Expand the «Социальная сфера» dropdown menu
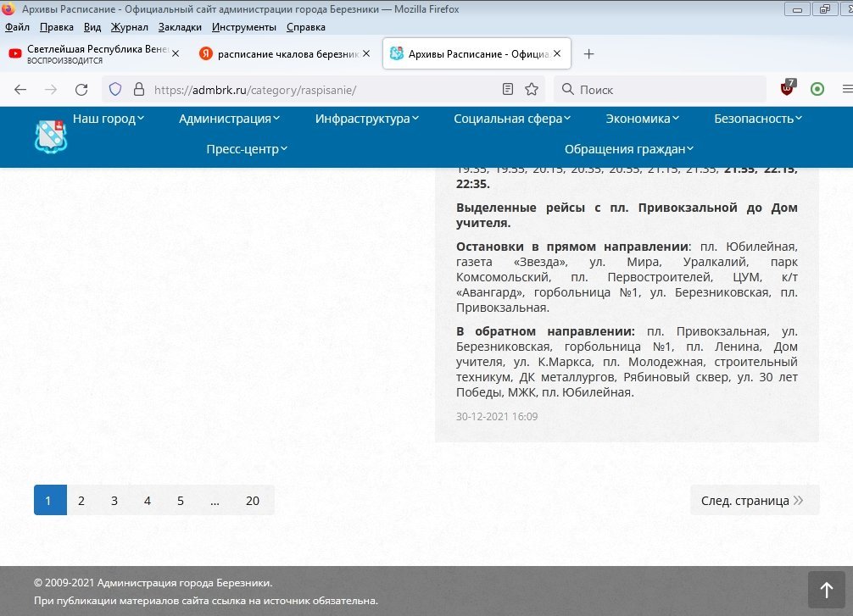 point(512,119)
